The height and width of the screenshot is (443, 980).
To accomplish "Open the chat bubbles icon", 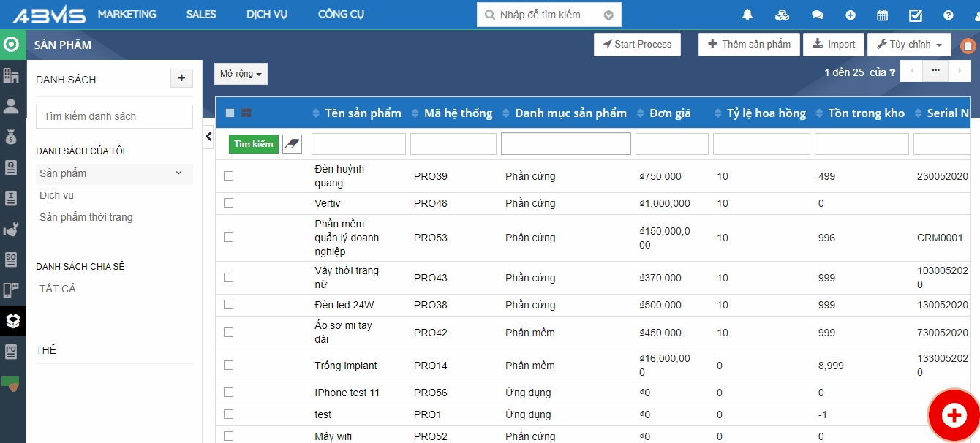I will pos(818,15).
